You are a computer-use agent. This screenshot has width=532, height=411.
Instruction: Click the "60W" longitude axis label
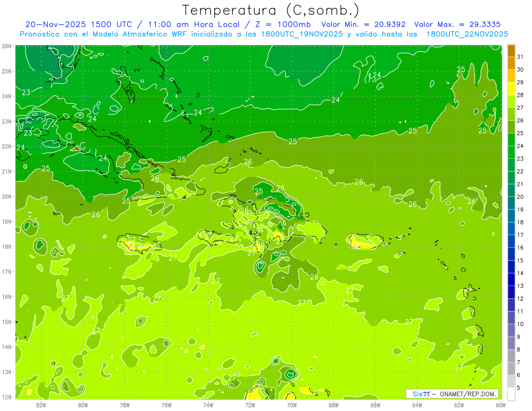pos(501,404)
